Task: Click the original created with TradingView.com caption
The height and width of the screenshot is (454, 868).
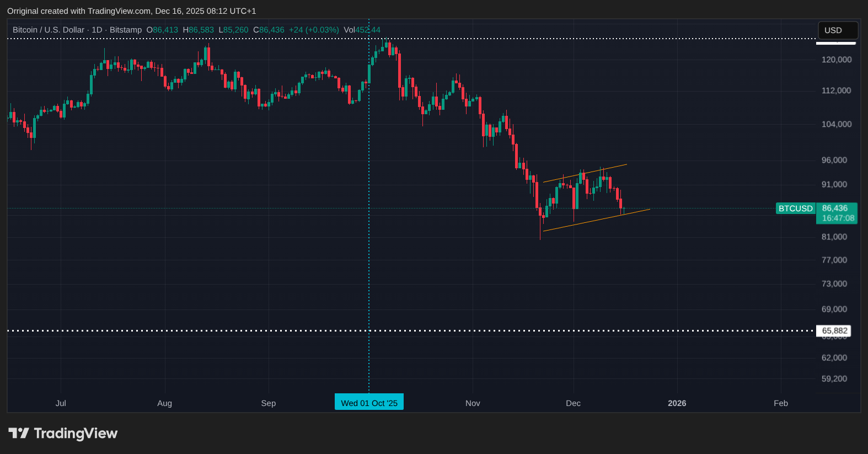Action: coord(132,11)
